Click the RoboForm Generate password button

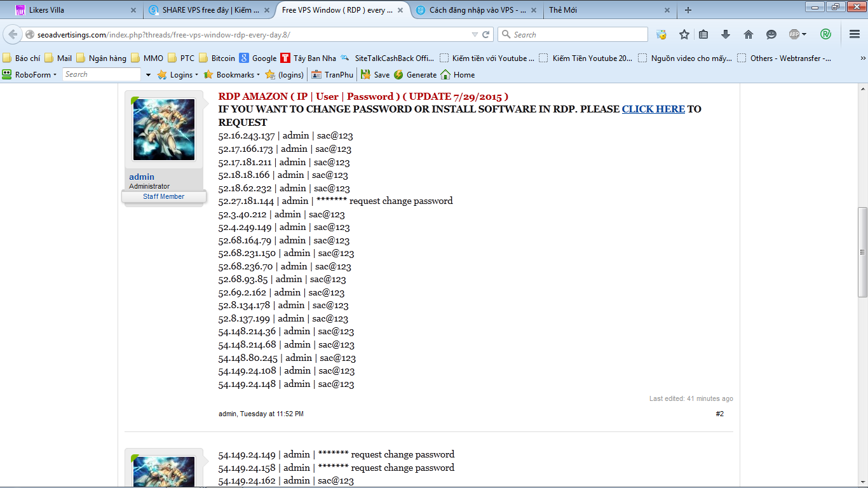click(x=415, y=74)
